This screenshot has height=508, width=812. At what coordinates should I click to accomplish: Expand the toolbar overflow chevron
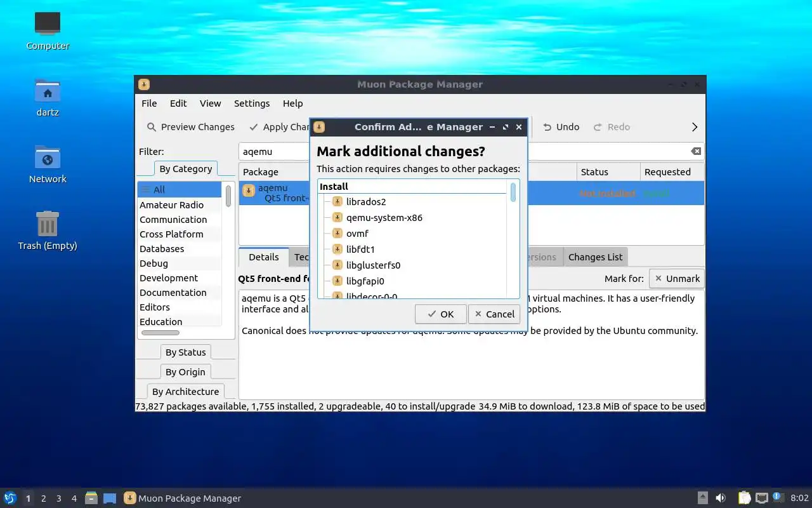coord(695,127)
